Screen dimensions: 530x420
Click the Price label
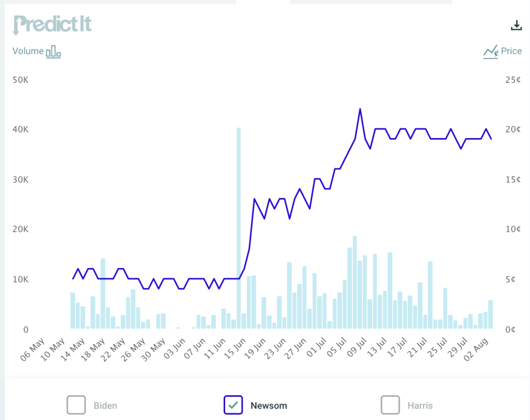coord(511,51)
